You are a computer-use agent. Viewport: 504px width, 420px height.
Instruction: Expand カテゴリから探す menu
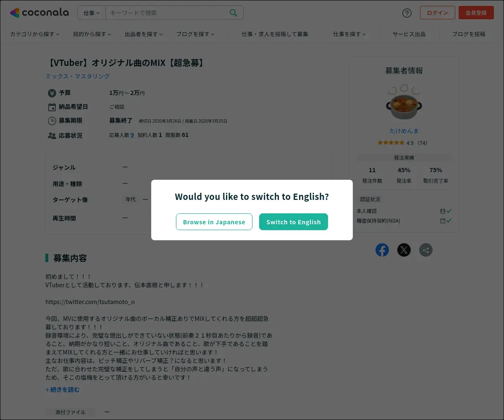[x=35, y=34]
